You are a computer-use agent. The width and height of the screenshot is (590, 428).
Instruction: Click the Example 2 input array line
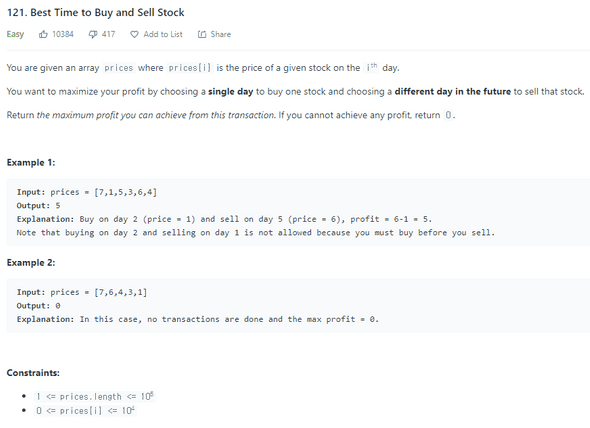click(x=82, y=292)
